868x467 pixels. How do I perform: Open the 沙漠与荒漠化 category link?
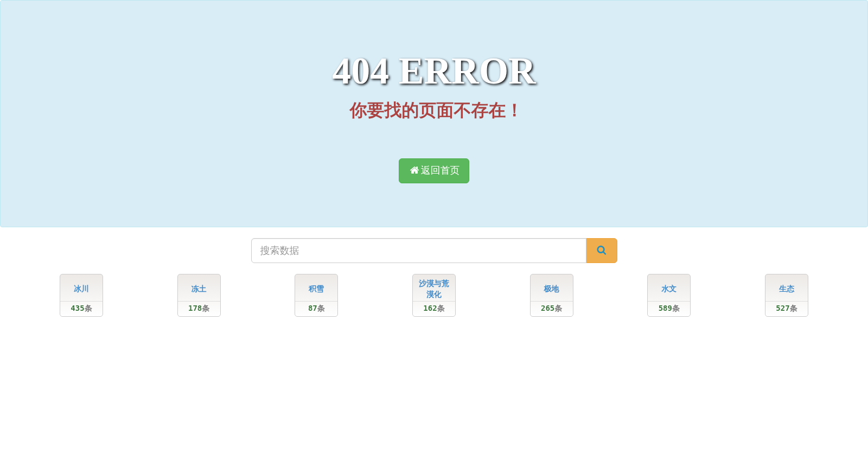click(434, 289)
